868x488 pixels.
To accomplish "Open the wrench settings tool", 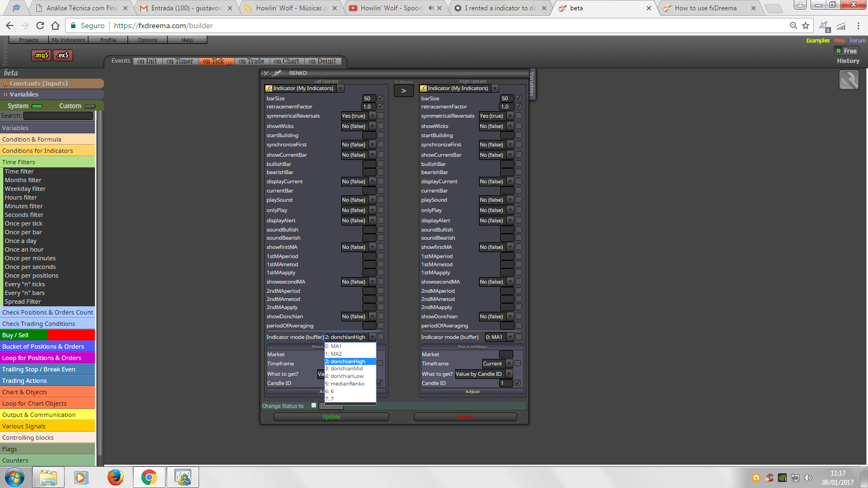I will click(x=849, y=80).
